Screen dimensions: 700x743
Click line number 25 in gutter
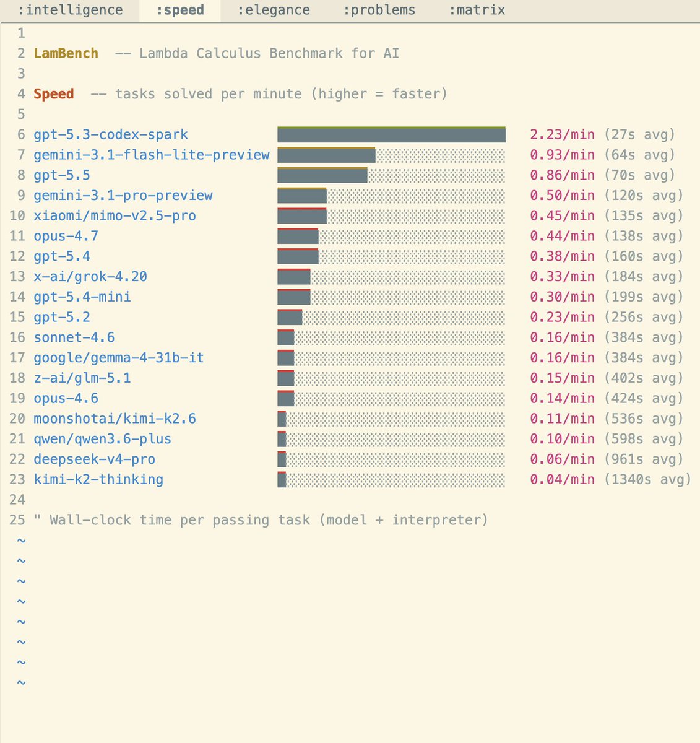tap(17, 520)
